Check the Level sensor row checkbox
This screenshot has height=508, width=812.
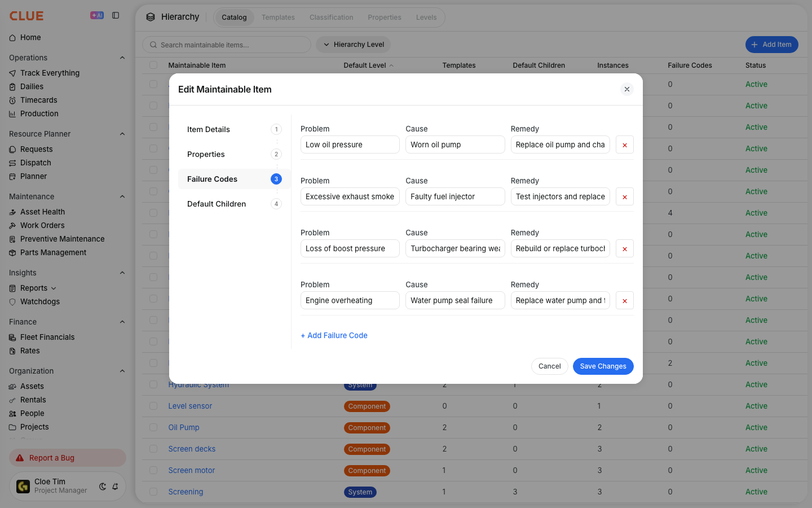(x=153, y=406)
